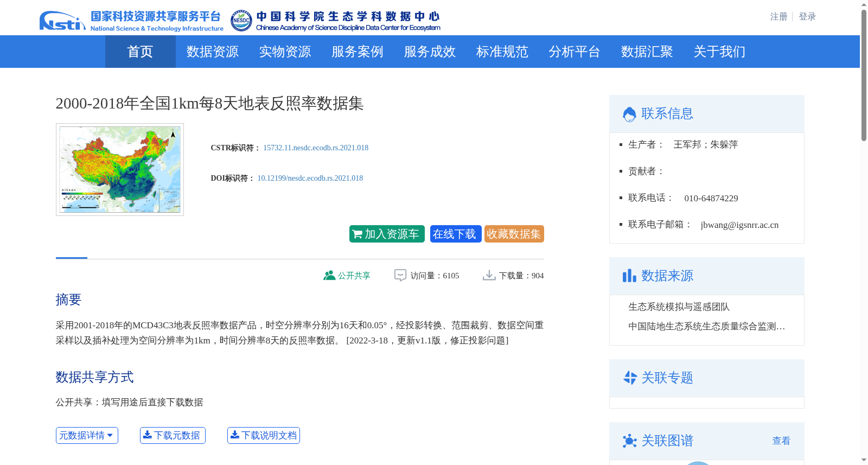Click the page vertical scrollbar
The image size is (868, 465).
[x=864, y=76]
